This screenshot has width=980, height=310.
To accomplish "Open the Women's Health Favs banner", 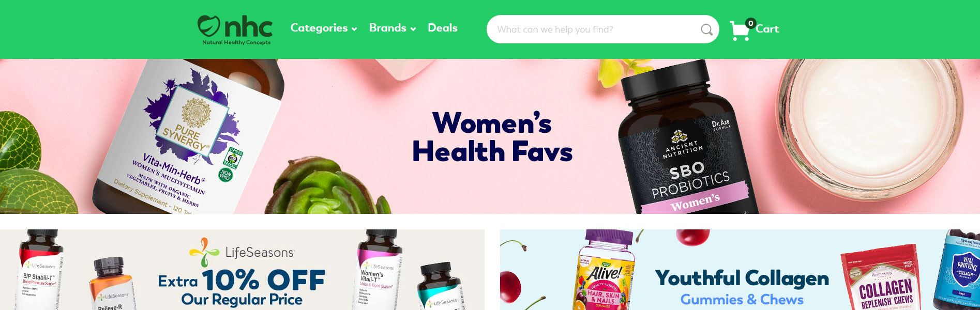I will click(x=490, y=136).
